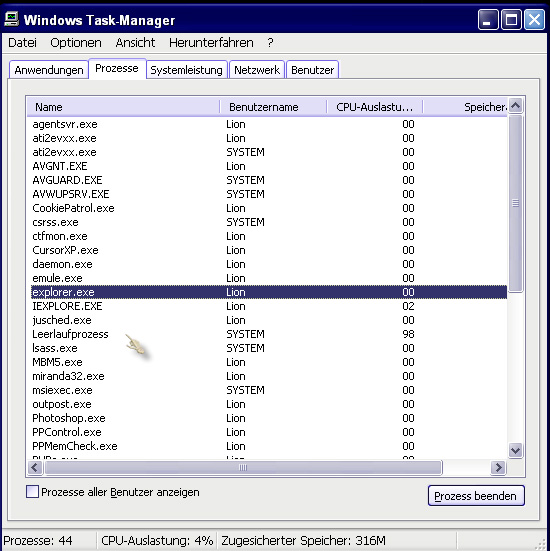The width and height of the screenshot is (550, 551).
Task: Click the 98 CPU value of Leerlaufprozess
Action: [x=408, y=334]
